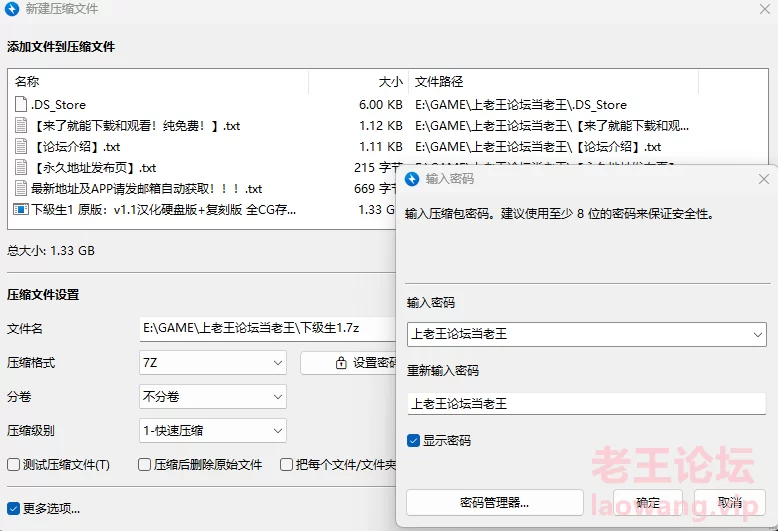This screenshot has height=531, width=778.
Task: Close the 输入密码 dialog
Action: click(764, 179)
